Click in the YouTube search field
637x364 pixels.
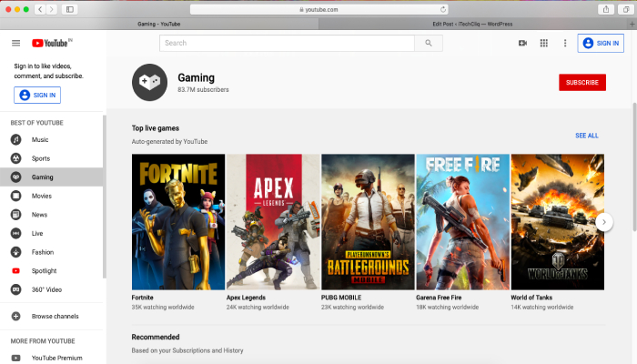click(287, 43)
